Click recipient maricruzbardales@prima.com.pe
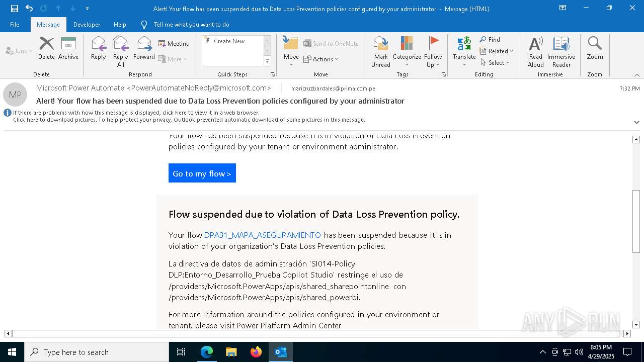 tap(333, 88)
